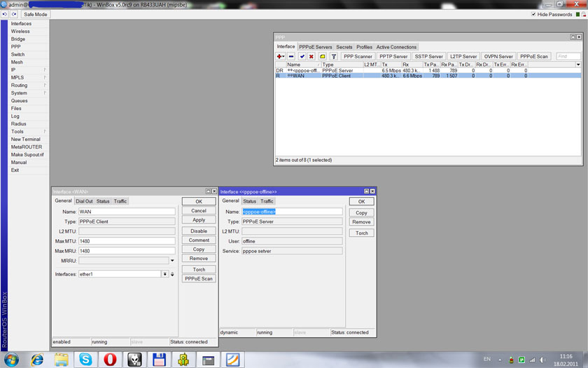The image size is (588, 368).
Task: Select pppoe-offline row in PPP table
Action: [x=428, y=70]
